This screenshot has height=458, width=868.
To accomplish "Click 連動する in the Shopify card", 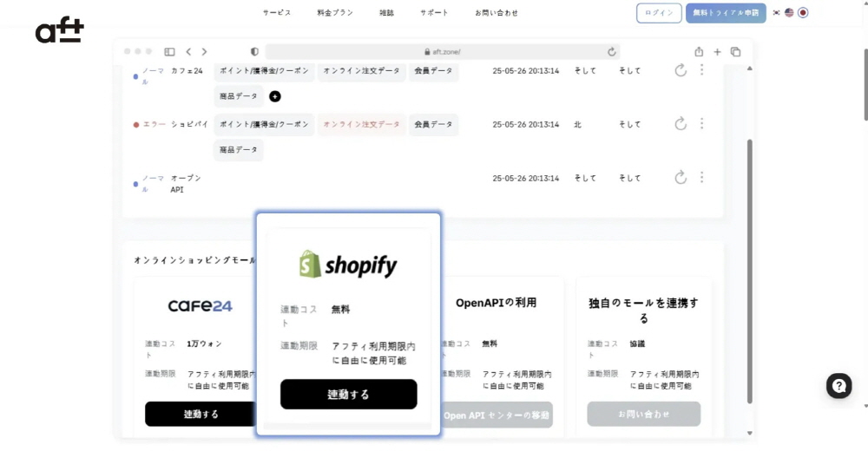I will pyautogui.click(x=348, y=395).
